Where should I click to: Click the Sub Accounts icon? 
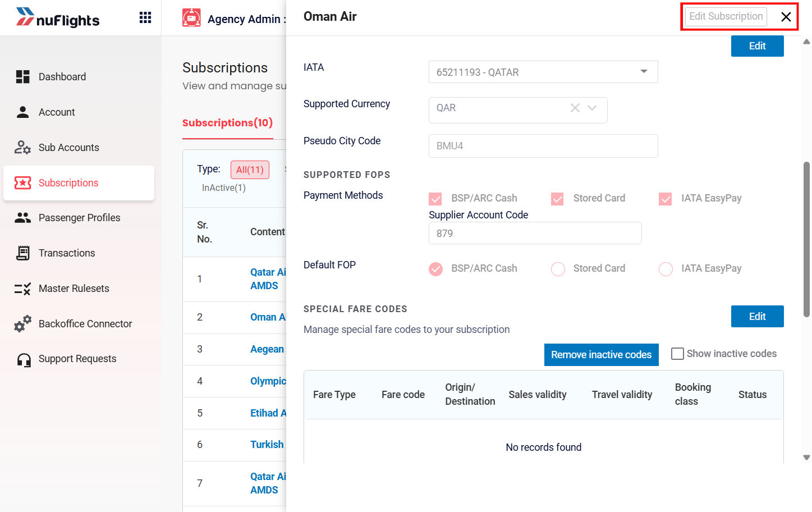[x=22, y=148]
